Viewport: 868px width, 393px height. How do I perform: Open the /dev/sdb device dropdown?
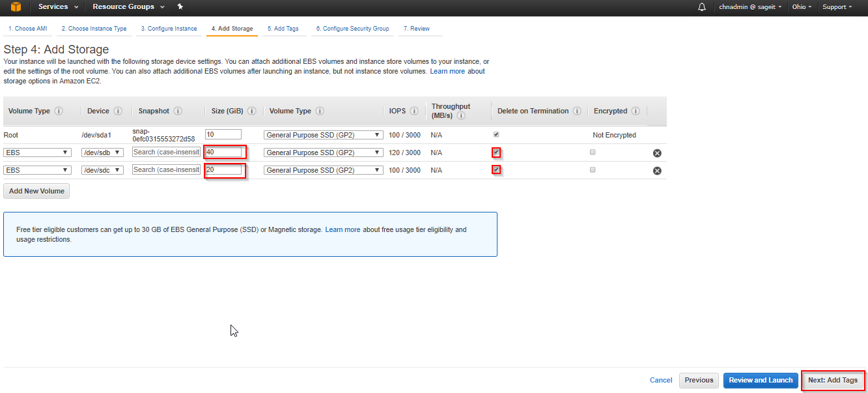coord(102,153)
